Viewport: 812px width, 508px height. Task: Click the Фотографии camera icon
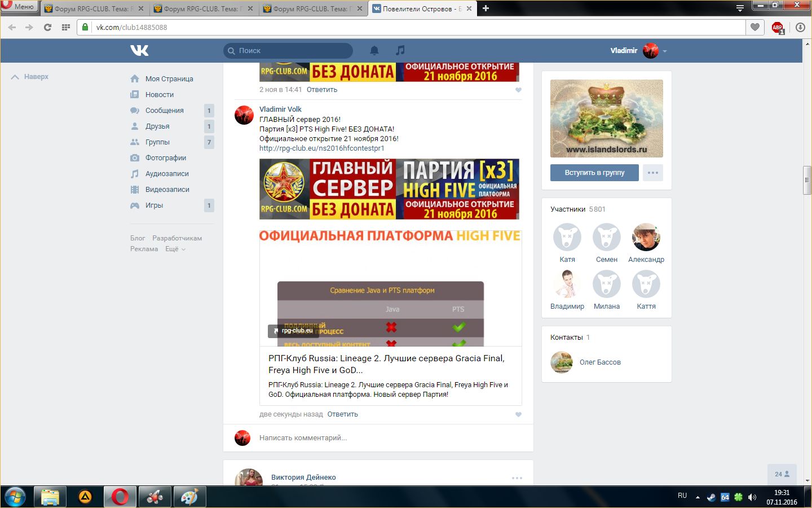(x=135, y=158)
